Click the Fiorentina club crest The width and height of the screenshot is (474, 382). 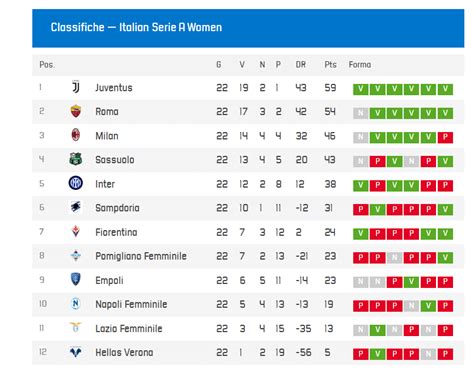tap(76, 231)
